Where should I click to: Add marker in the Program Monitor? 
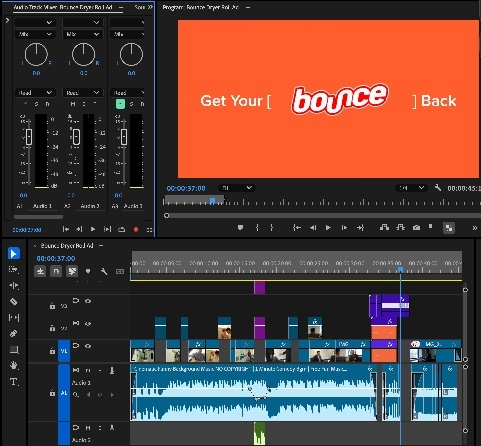[240, 228]
